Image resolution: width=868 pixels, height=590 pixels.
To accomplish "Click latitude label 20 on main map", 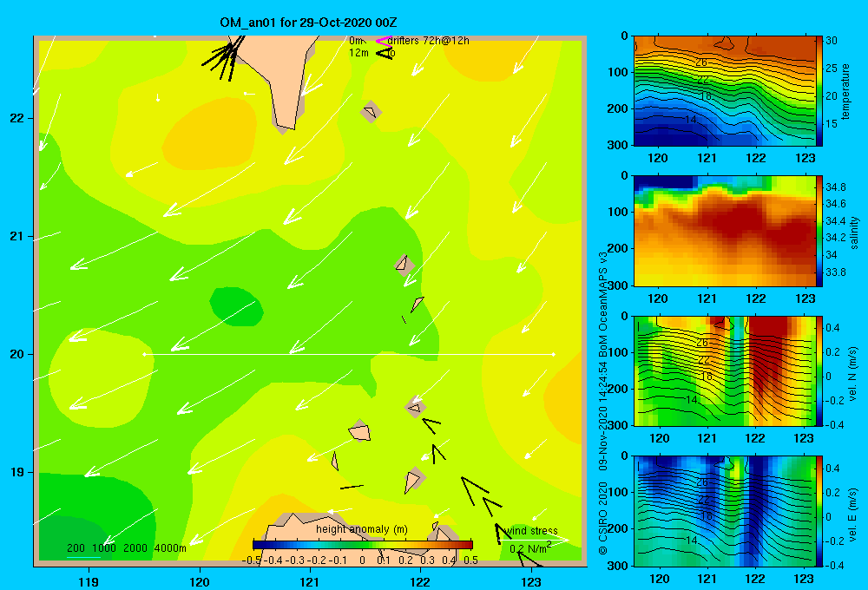I will pos(16,354).
